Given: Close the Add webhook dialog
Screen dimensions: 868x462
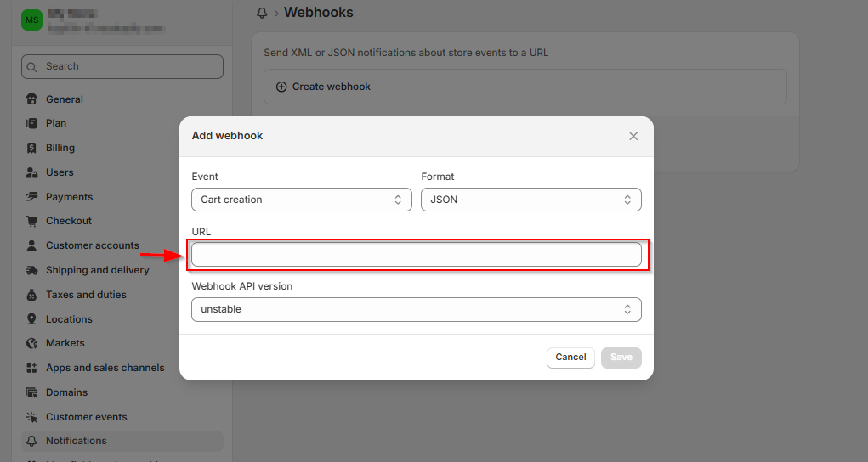Looking at the screenshot, I should point(633,136).
